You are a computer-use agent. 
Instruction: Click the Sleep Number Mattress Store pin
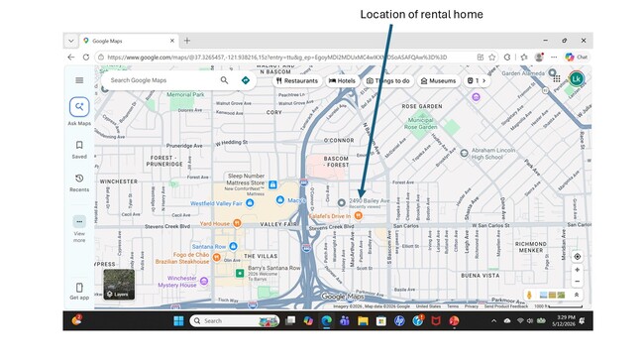coord(272,185)
